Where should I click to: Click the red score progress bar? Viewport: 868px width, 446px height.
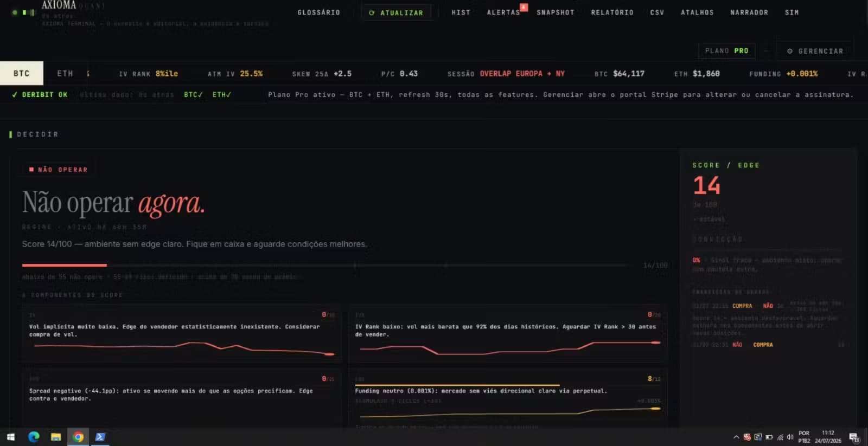click(64, 265)
